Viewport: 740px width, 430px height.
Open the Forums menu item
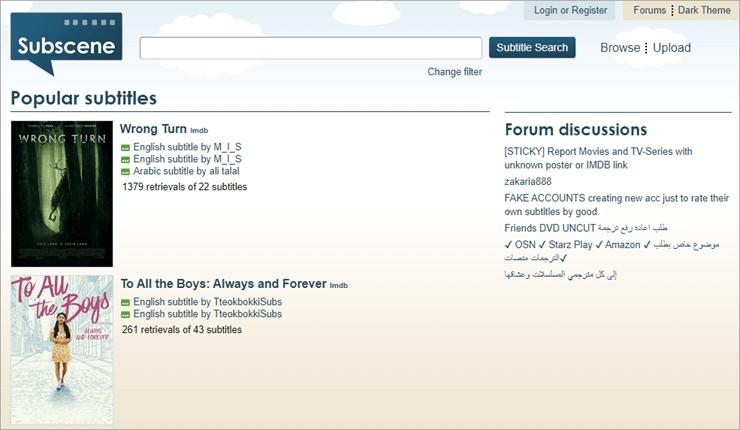649,10
